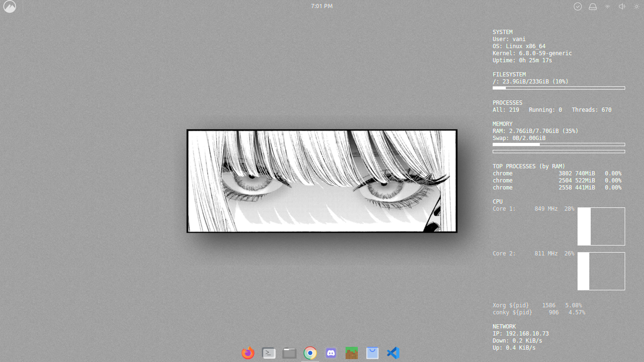Viewport: 644px width, 362px height.
Task: Launch Visual Studio Code from the dock
Action: click(x=393, y=353)
